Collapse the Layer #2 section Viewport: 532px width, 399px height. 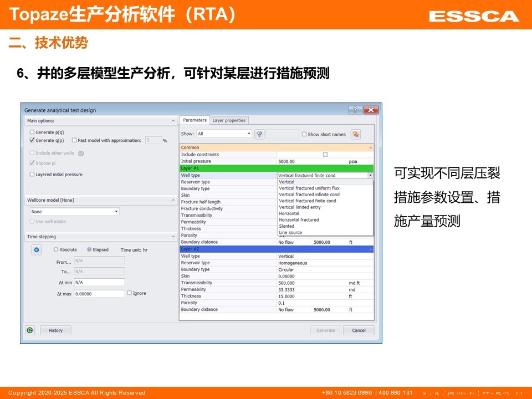coord(371,249)
